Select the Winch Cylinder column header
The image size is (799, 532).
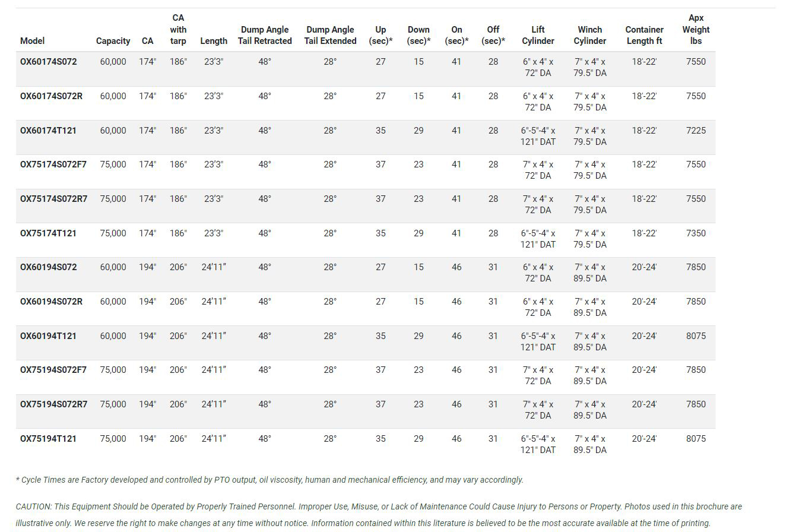coord(589,35)
